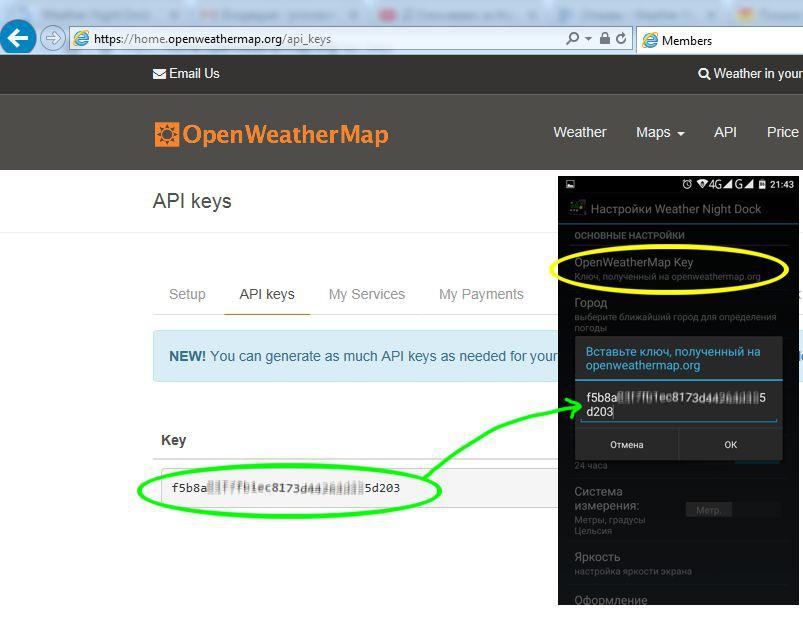Tap the picture notification icon in phone status bar
Image resolution: width=803 pixels, height=636 pixels.
pyautogui.click(x=570, y=184)
